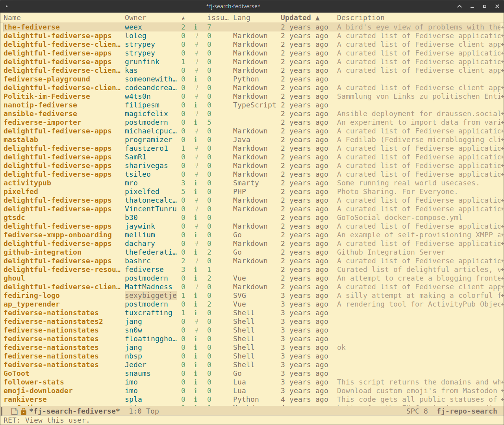Click the info icon on the GoToot row
The height and width of the screenshot is (425, 504).
(196, 373)
